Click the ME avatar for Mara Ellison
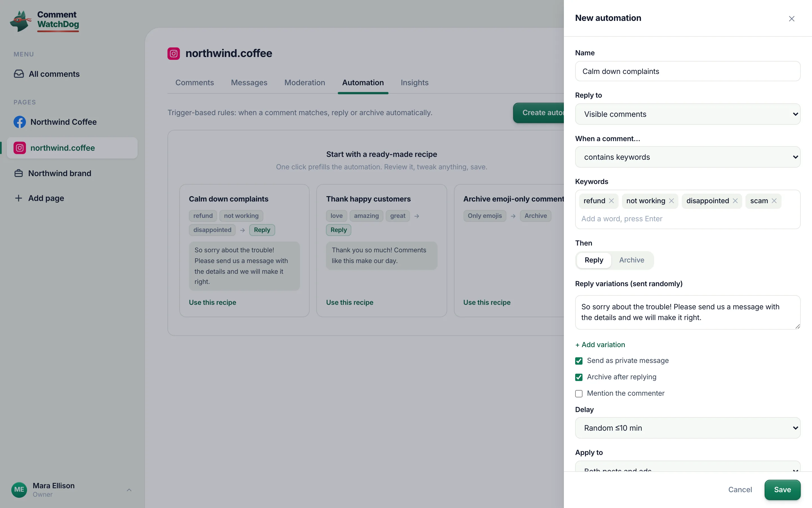The image size is (812, 508). pyautogui.click(x=19, y=490)
